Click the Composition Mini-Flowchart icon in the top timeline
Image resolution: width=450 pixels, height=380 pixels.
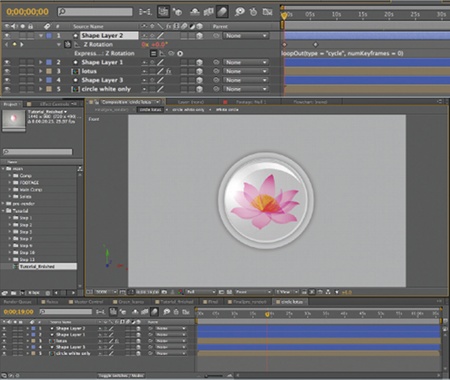click(145, 12)
